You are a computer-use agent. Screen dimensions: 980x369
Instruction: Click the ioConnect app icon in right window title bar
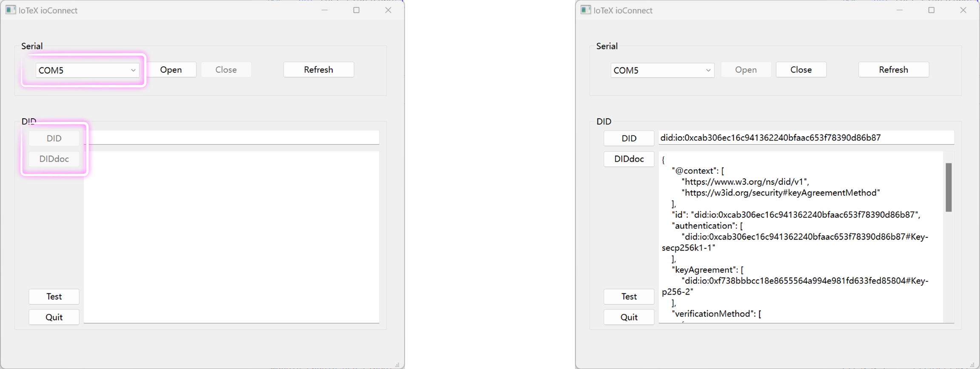pos(586,10)
